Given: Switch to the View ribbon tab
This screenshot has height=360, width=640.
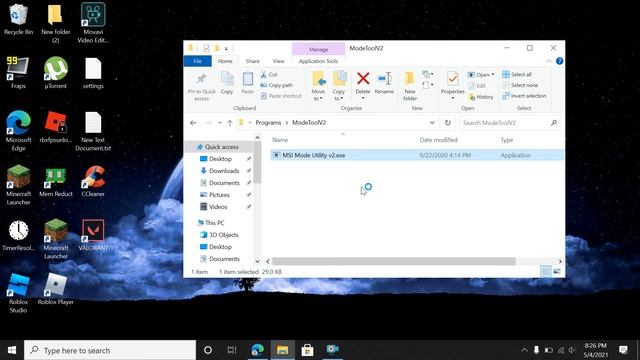Looking at the screenshot, I should (x=278, y=61).
